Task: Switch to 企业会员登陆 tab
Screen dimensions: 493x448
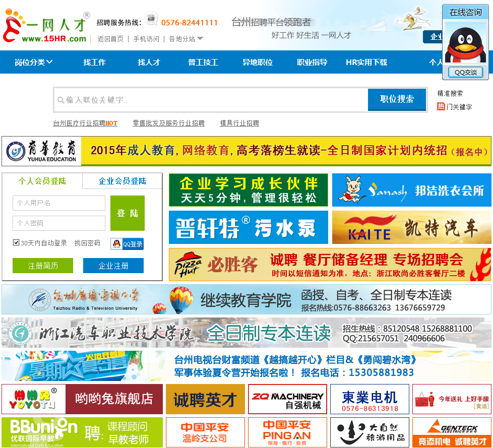Action: tap(122, 181)
